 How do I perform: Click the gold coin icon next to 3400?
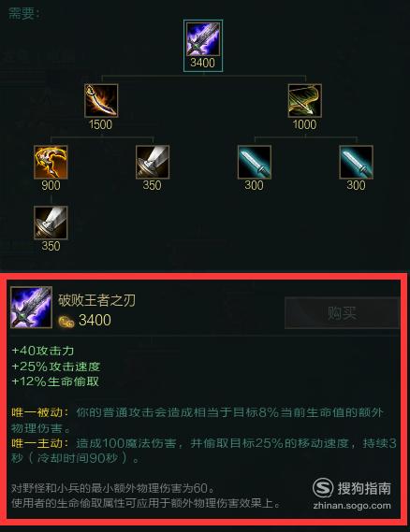(x=66, y=322)
